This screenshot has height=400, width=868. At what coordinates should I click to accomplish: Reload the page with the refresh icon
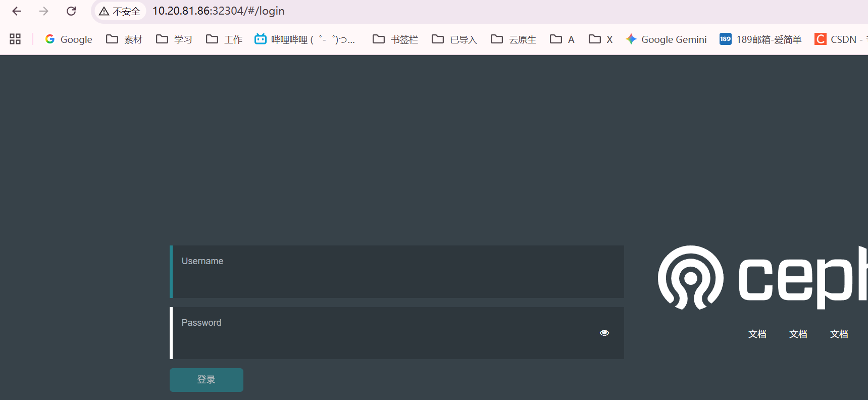pos(71,11)
